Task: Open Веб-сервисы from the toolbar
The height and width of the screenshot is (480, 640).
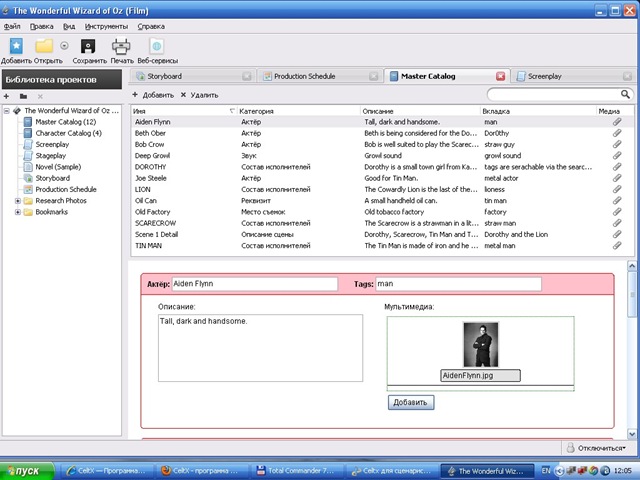Action: point(156,46)
